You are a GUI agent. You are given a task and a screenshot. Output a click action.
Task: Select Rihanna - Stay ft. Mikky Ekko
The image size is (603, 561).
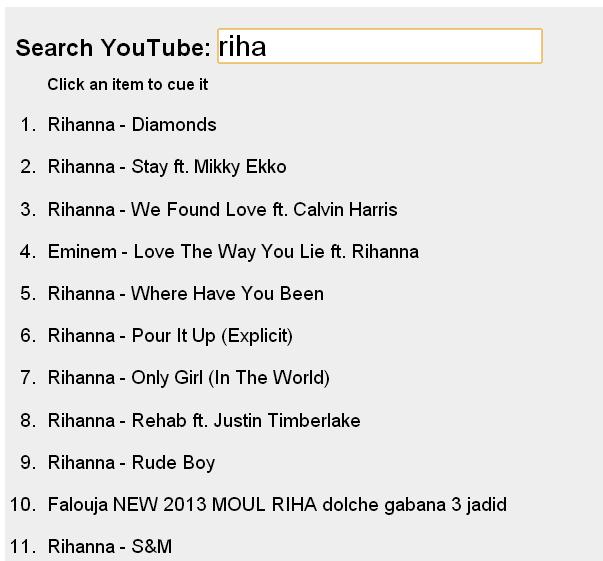167,167
